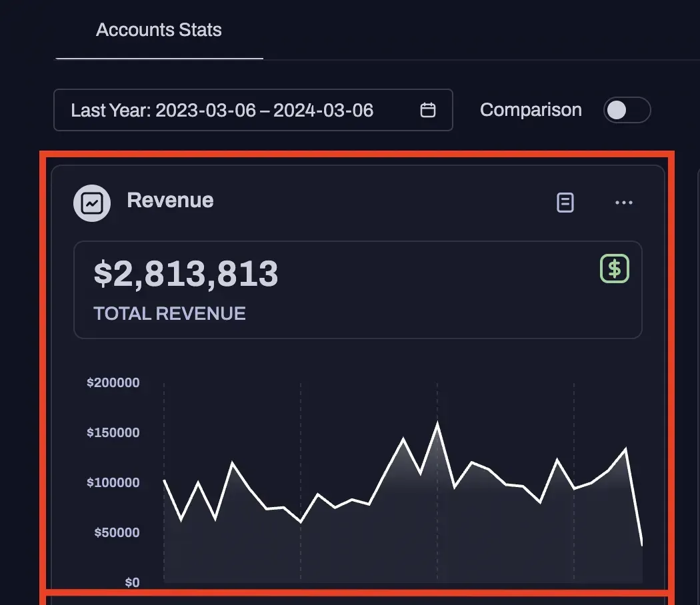Open the Revenue report document icon
700x605 pixels.
[565, 203]
